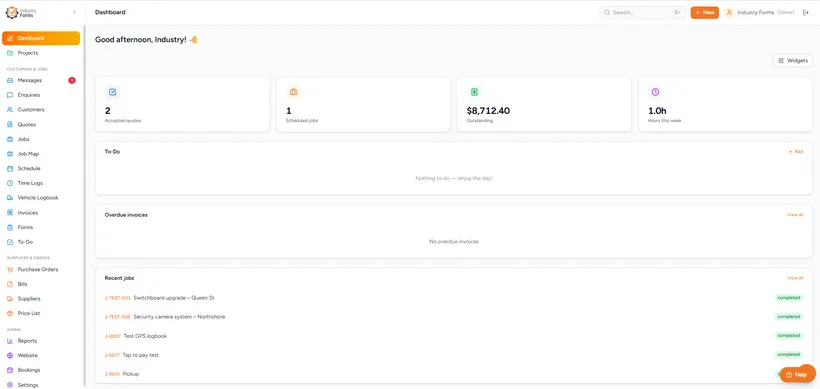820x389 pixels.
Task: Click the Job Map icon
Action: tap(10, 154)
